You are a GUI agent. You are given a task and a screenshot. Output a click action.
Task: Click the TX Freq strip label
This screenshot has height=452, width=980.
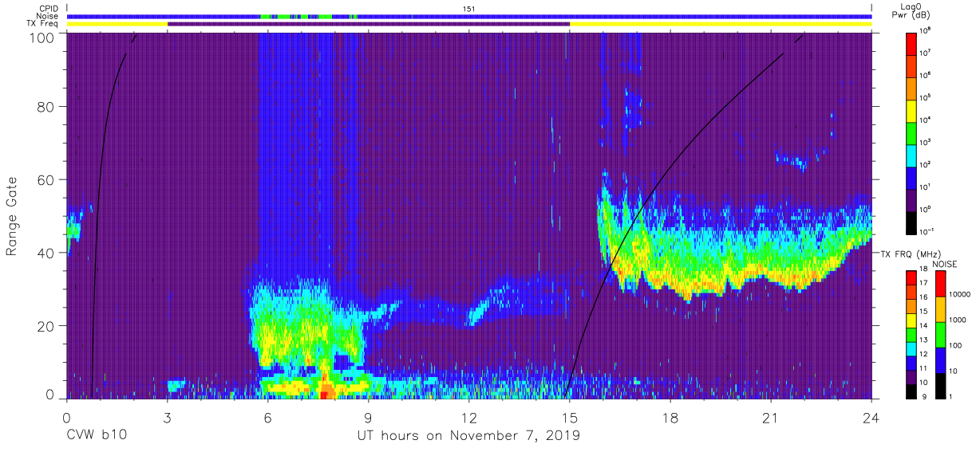click(41, 24)
